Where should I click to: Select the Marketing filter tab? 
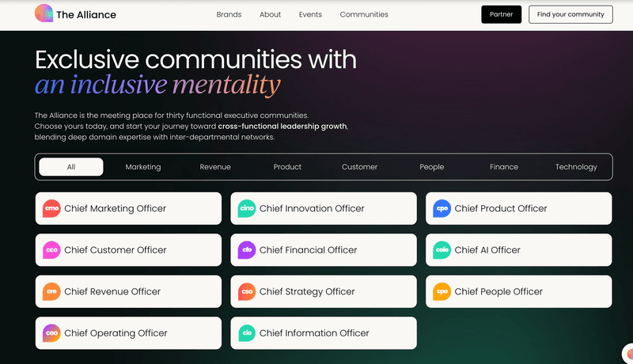click(x=142, y=167)
